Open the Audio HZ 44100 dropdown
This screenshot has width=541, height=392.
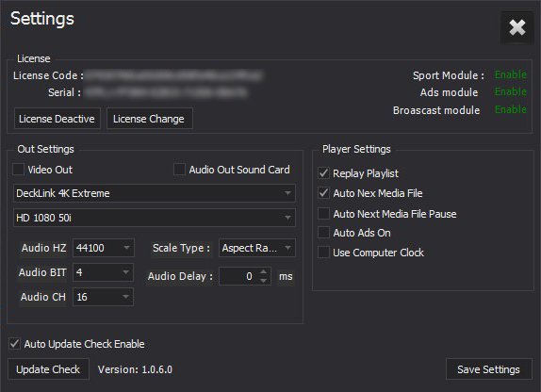coord(103,248)
